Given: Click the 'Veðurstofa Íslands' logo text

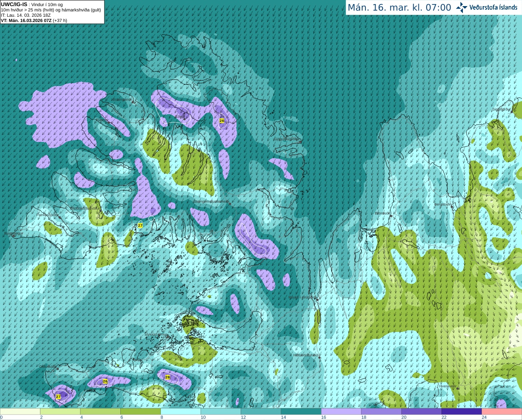Looking at the screenshot, I should tap(493, 7).
